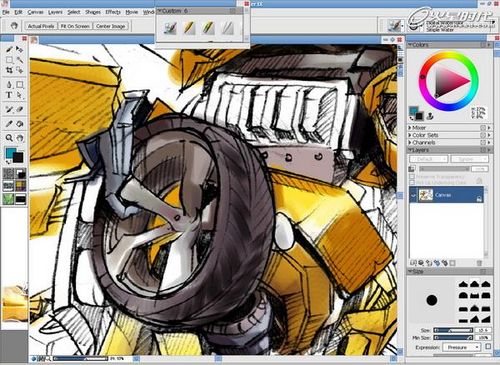Click the Grabber hand icon on property bar
The width and height of the screenshot is (500, 365).
14,26
